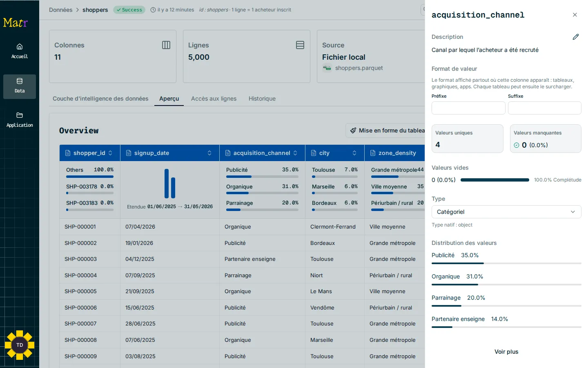Click the TD sunflower user avatar
The image size is (588, 368).
pos(20,345)
